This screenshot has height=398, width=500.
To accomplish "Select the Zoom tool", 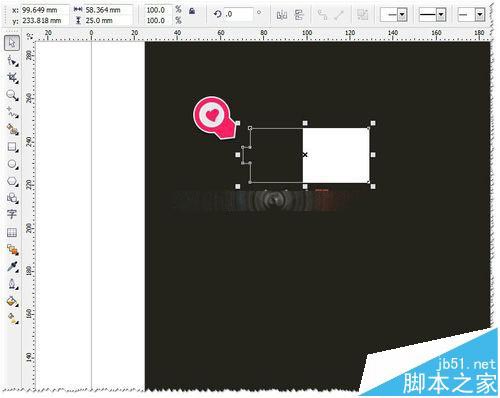I will (x=12, y=96).
